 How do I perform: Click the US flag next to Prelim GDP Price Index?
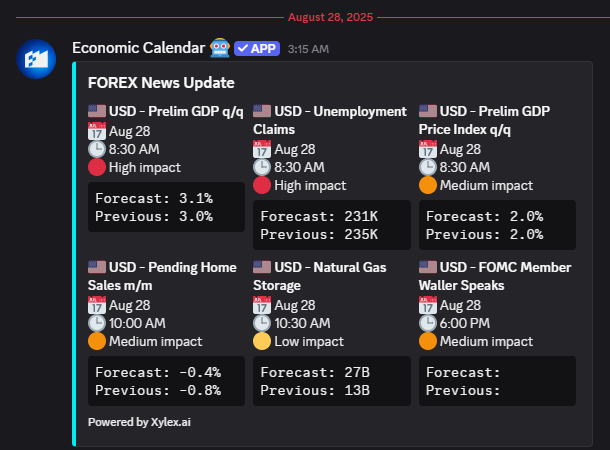pyautogui.click(x=428, y=111)
